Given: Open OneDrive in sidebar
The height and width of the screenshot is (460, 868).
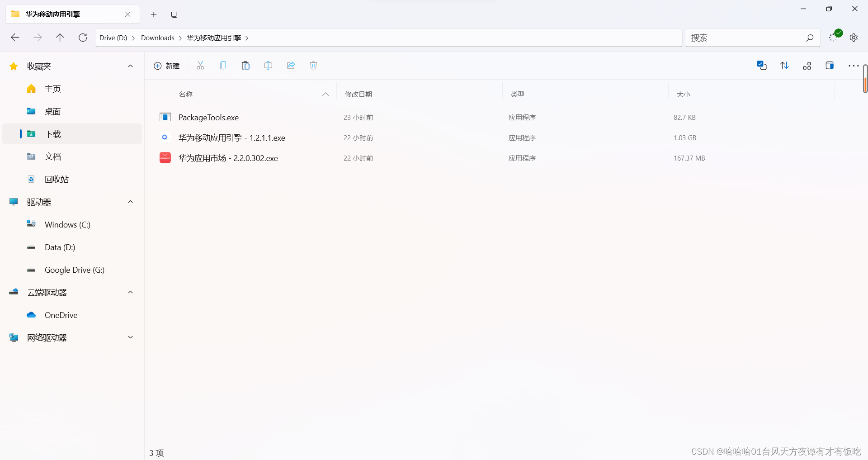Looking at the screenshot, I should point(72,315).
